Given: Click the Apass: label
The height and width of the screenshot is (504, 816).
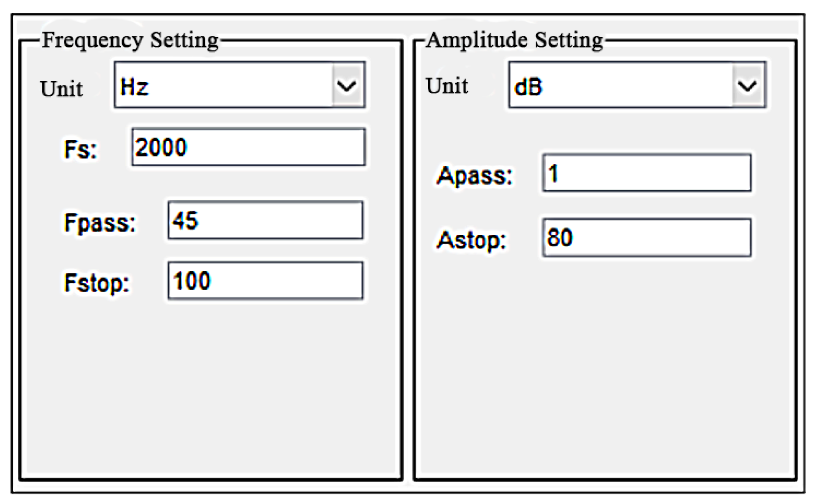Looking at the screenshot, I should 474,176.
